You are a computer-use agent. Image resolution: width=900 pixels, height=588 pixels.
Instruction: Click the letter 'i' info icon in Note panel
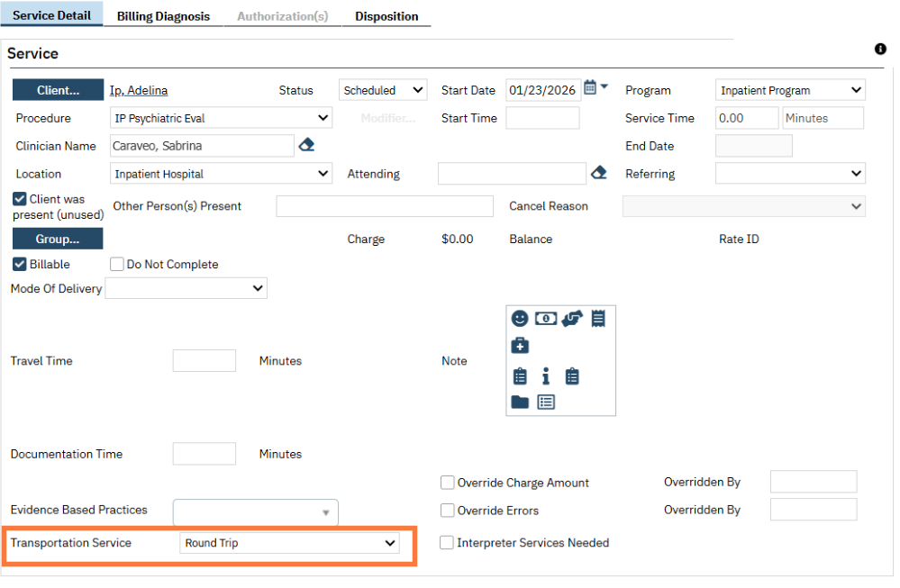[x=546, y=375]
